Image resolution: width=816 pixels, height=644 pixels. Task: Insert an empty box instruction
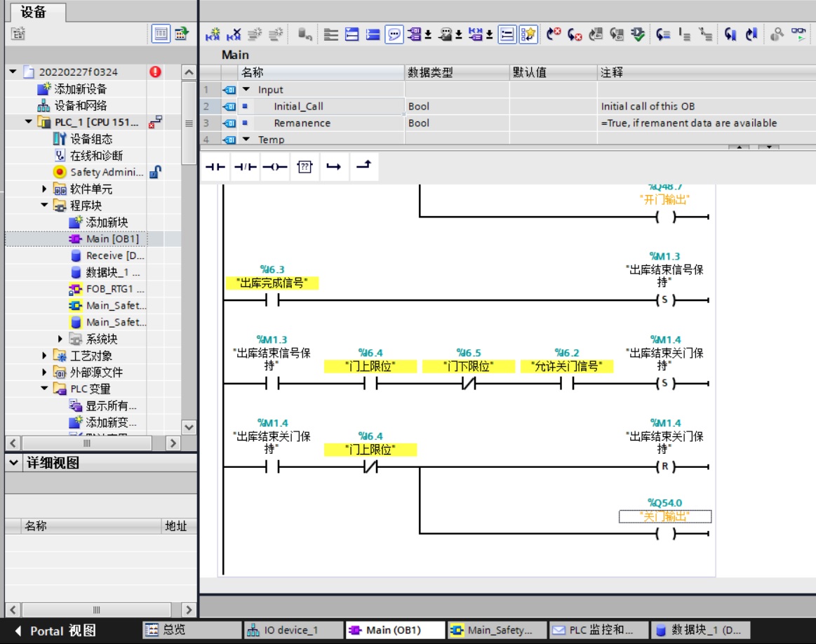tap(304, 167)
